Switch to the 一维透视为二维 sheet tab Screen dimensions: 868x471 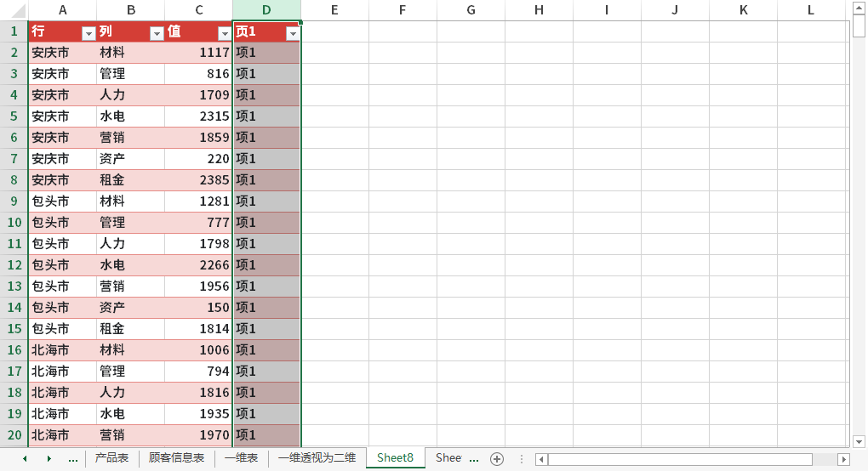coord(317,457)
